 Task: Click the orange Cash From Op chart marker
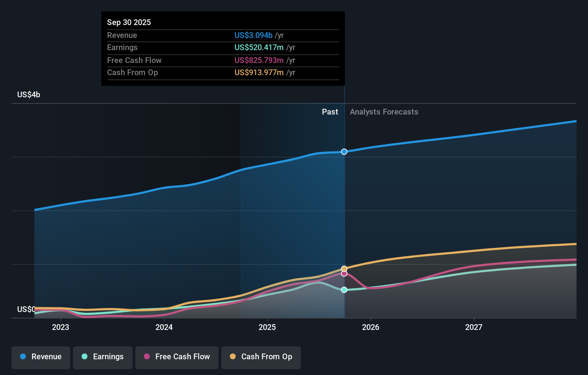coord(344,268)
